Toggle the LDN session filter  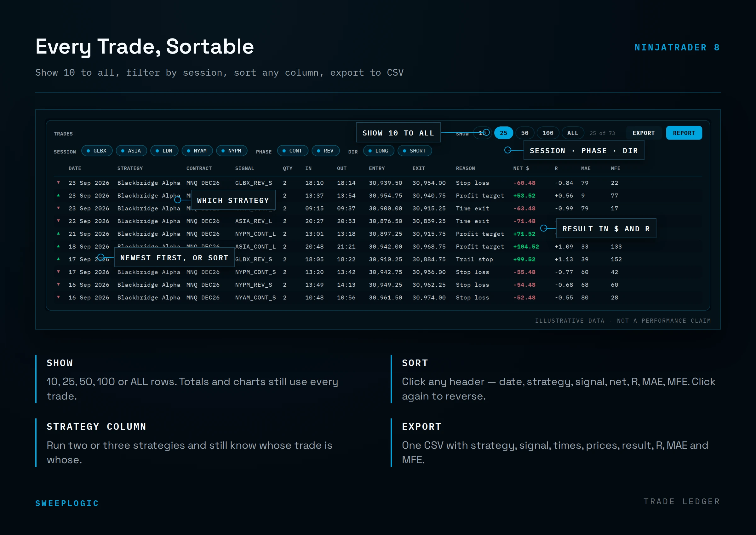pyautogui.click(x=164, y=151)
